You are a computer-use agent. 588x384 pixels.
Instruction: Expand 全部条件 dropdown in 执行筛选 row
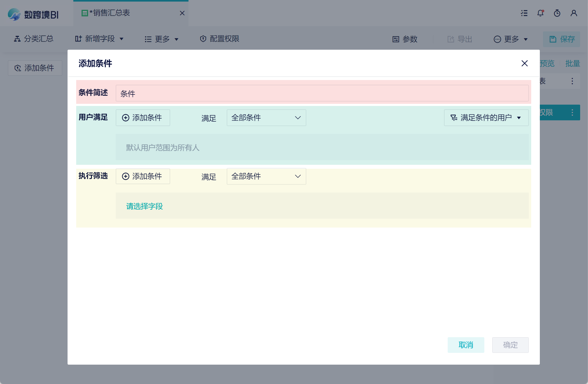tap(266, 176)
